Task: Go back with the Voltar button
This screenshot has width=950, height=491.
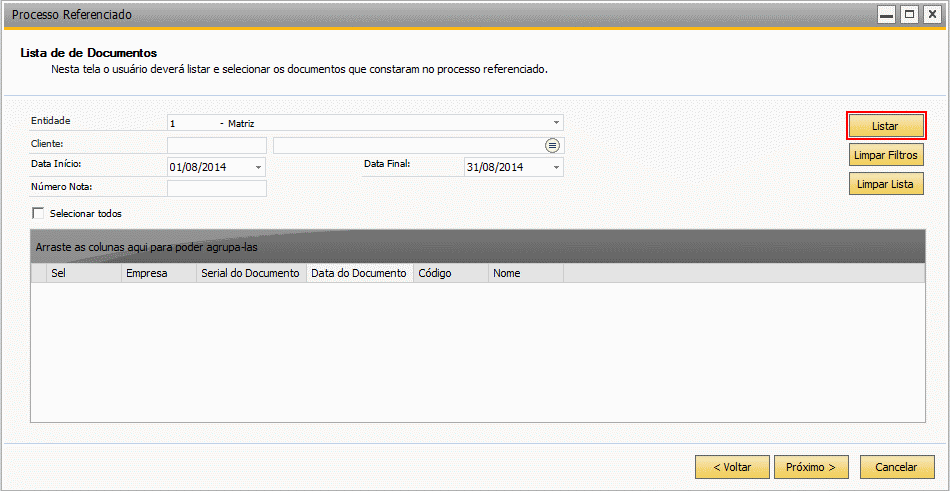Action: tap(732, 467)
